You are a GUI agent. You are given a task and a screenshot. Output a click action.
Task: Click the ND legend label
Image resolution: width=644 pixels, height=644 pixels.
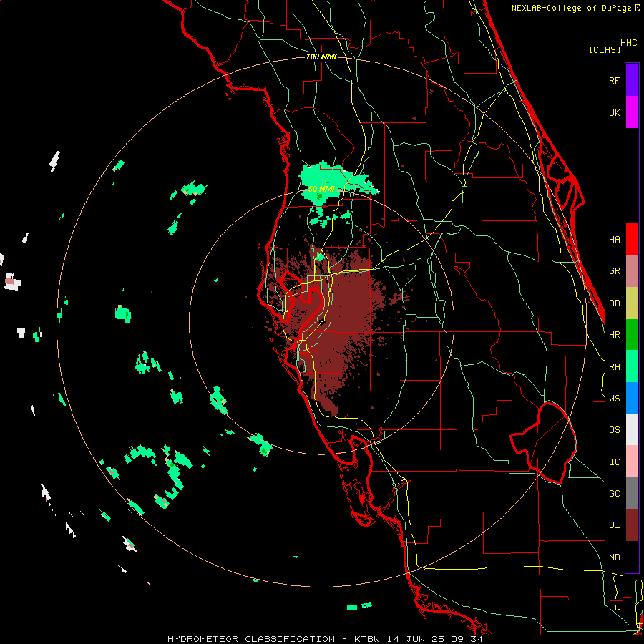pos(614,557)
